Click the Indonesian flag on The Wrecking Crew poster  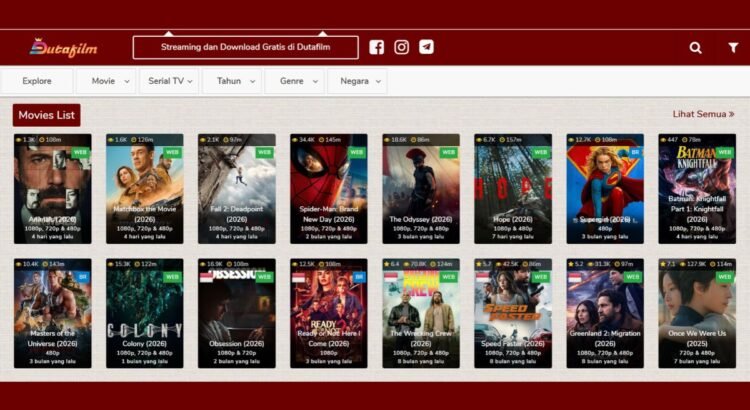click(390, 277)
